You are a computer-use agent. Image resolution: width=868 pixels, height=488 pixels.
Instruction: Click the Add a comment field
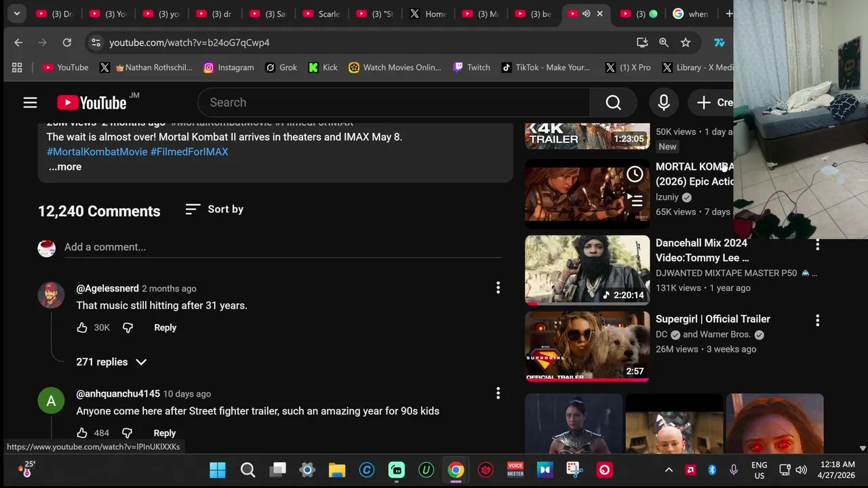click(282, 247)
